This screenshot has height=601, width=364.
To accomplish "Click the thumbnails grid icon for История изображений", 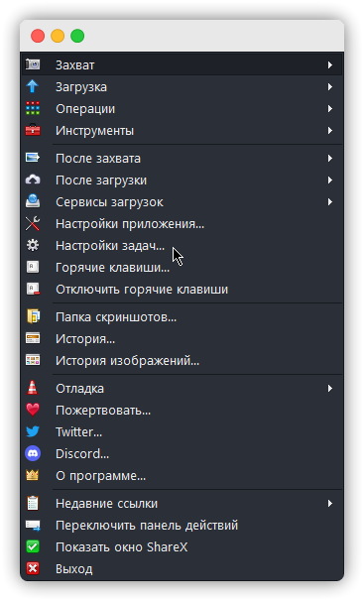I will (33, 360).
